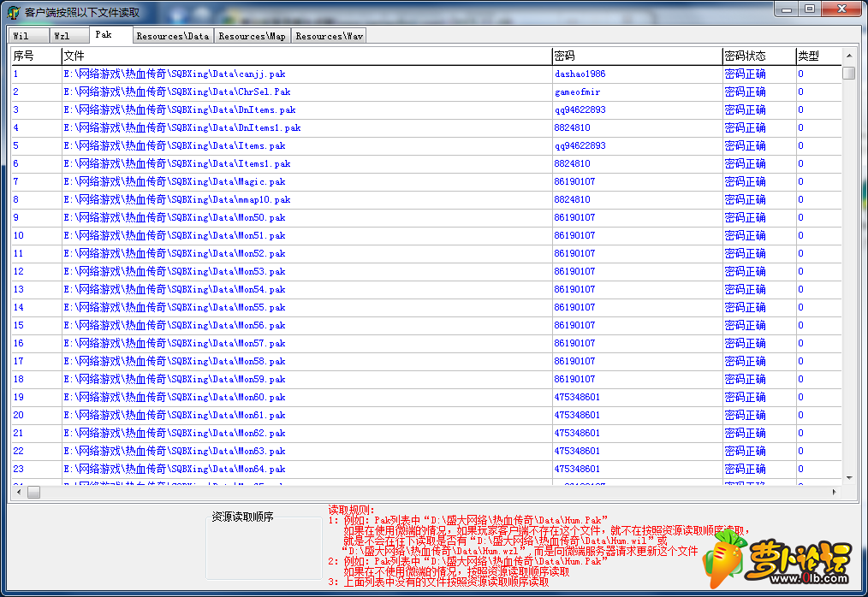The height and width of the screenshot is (597, 868).
Task: Click the 密码 column header
Action: click(637, 56)
